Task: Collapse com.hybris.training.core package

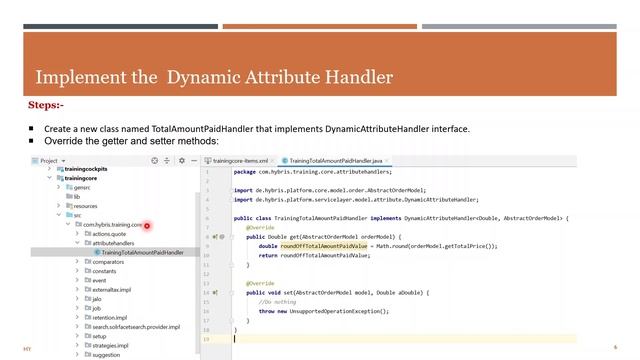Action: 68,224
